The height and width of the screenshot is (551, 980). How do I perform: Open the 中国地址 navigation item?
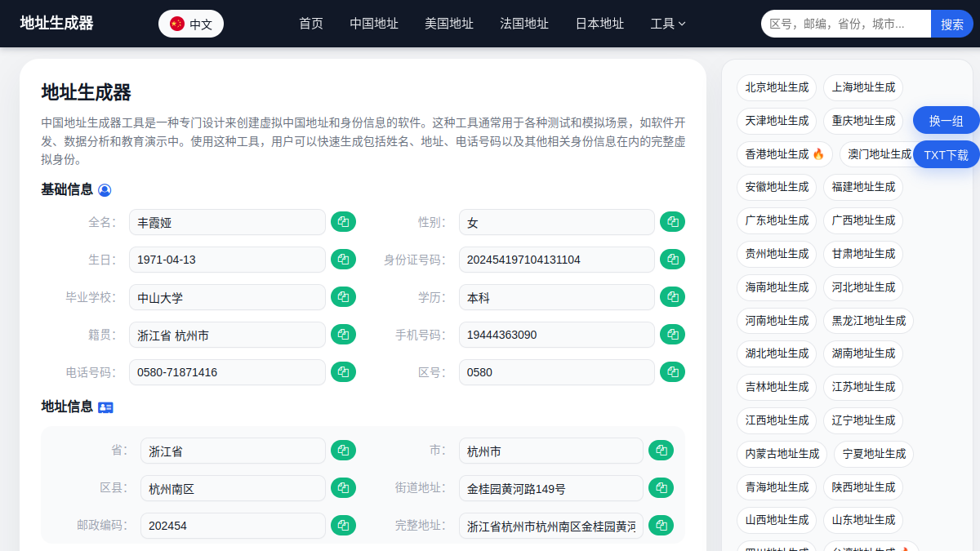click(x=374, y=24)
